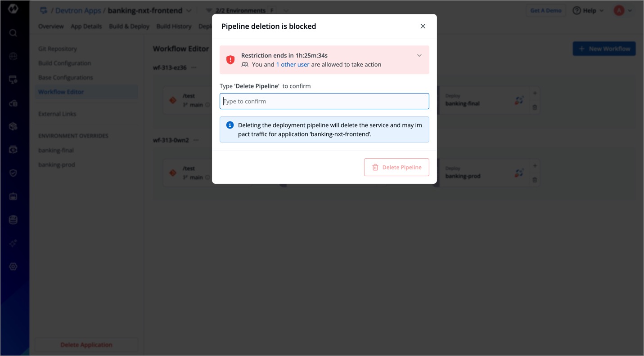
Task: Focus the 'Type to confirm' input field
Action: coord(324,101)
